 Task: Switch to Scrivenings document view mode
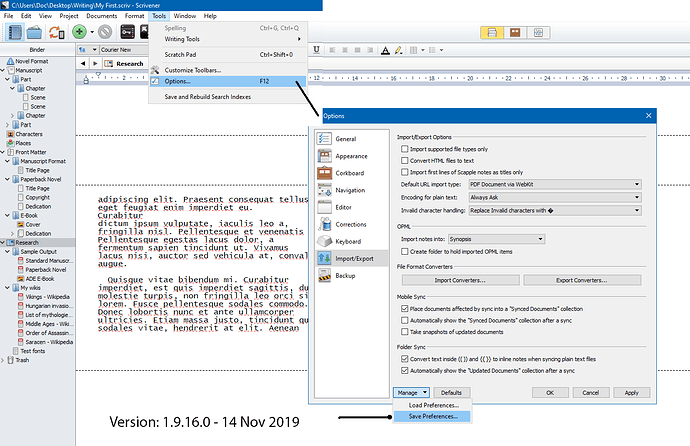pyautogui.click(x=492, y=33)
